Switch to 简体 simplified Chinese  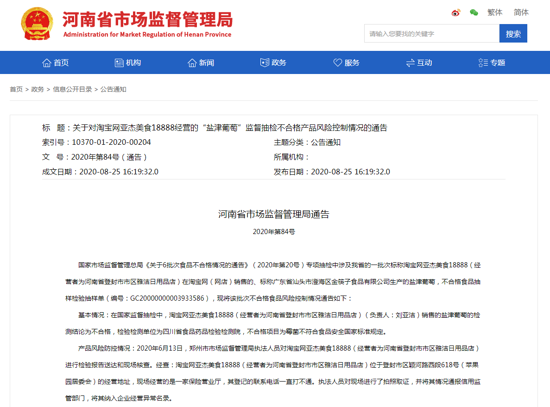(521, 13)
